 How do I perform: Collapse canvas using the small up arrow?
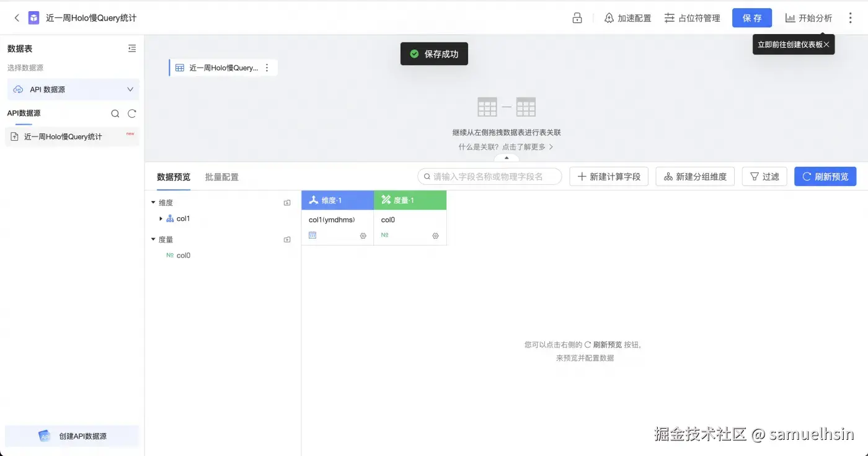coord(507,158)
